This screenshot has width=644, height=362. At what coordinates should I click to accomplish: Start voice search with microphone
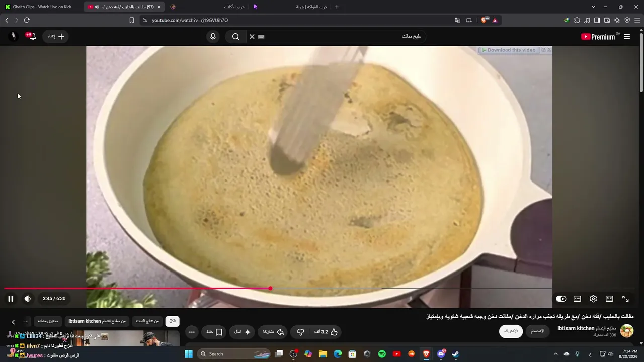(213, 36)
